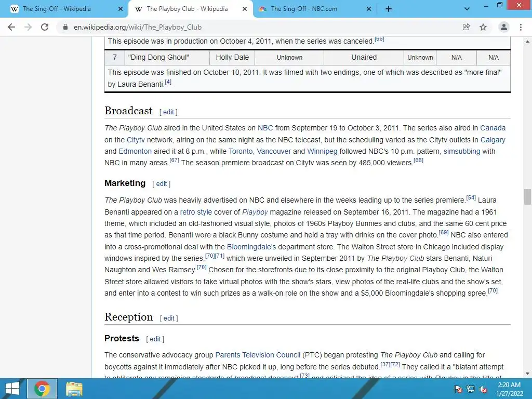Click the muted volume tray icon
Image resolution: width=532 pixels, height=399 pixels.
[x=483, y=389]
